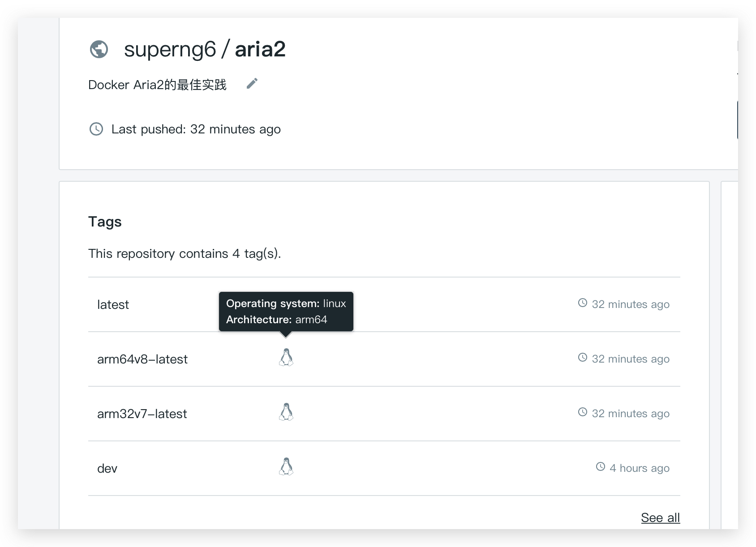Click the Tags section heading
The image size is (756, 547).
[x=105, y=222]
